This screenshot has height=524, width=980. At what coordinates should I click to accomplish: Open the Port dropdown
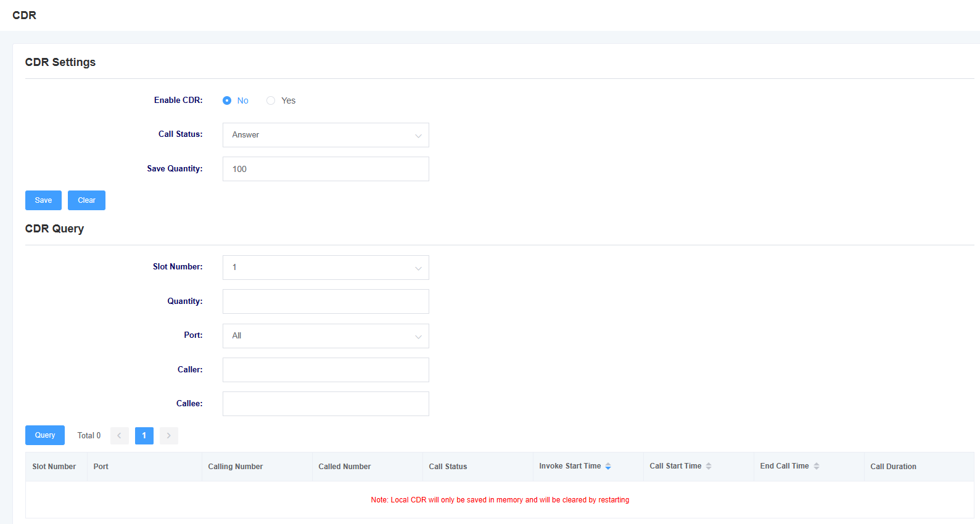[326, 336]
